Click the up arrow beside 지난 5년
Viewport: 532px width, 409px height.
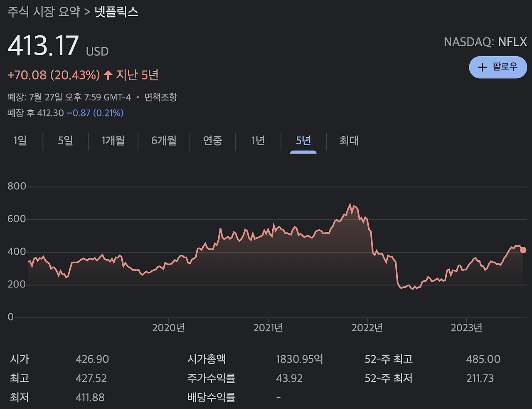tap(108, 75)
